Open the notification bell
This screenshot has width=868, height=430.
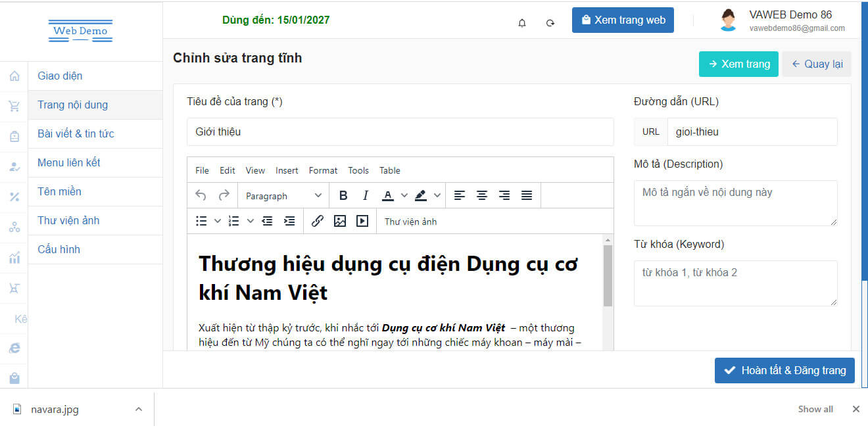522,23
